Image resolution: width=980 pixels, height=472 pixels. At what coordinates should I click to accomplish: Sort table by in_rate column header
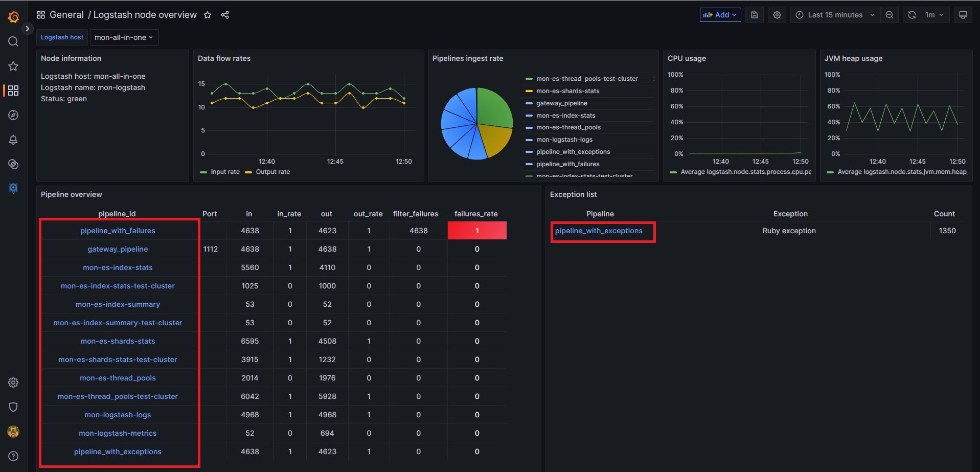click(289, 214)
